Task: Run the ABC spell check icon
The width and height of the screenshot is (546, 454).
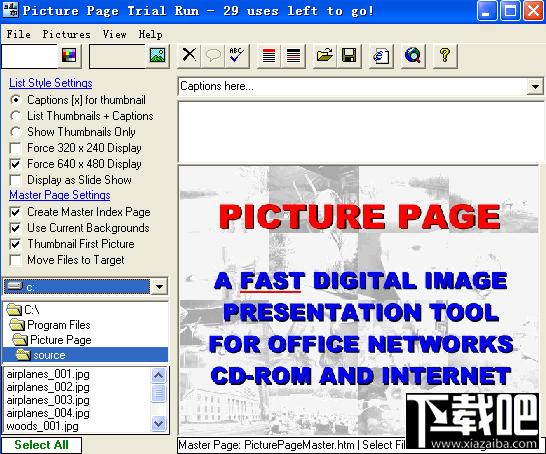Action: [237, 55]
